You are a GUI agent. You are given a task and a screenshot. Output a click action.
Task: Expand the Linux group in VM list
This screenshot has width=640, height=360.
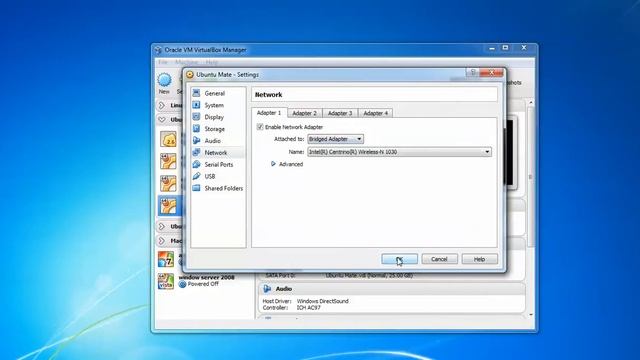[x=162, y=105]
